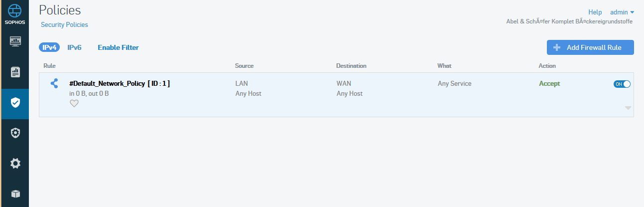Click the share icon on Default_Network_Policy

coord(54,83)
